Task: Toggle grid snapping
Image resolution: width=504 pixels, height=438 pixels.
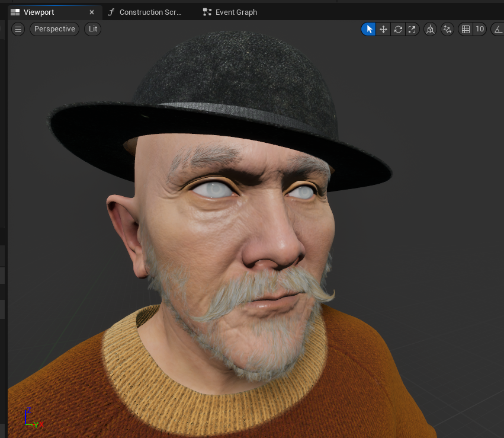Action: click(466, 29)
